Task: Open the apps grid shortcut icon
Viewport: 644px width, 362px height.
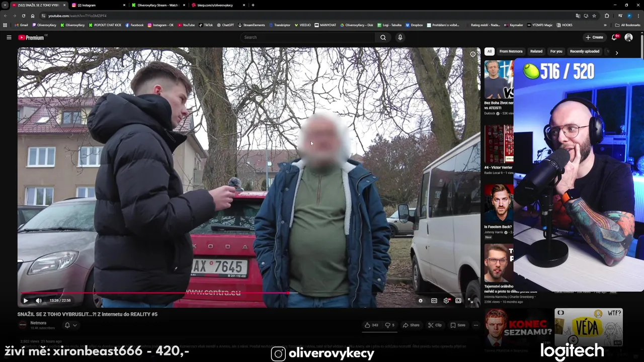Action: point(5,25)
